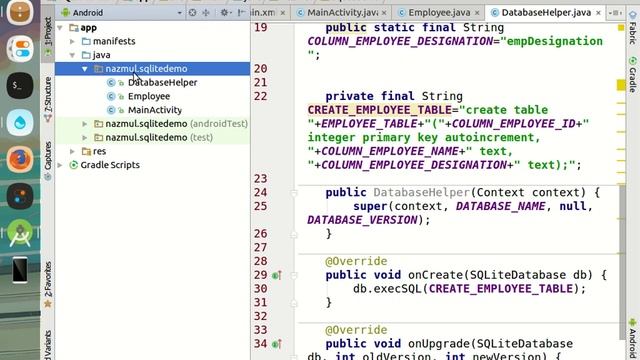
Task: Open project panel settings gear
Action: coord(225,13)
